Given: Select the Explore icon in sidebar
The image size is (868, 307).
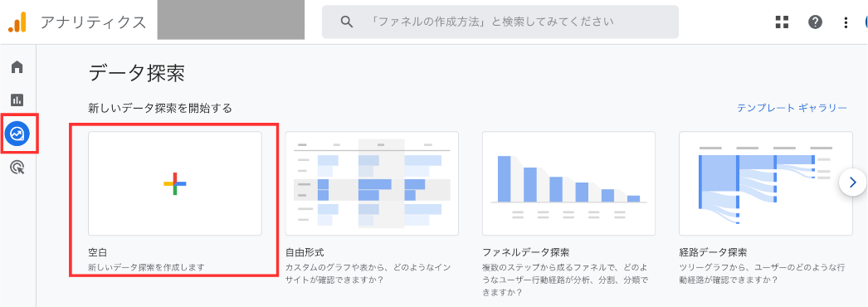Looking at the screenshot, I should click(17, 134).
